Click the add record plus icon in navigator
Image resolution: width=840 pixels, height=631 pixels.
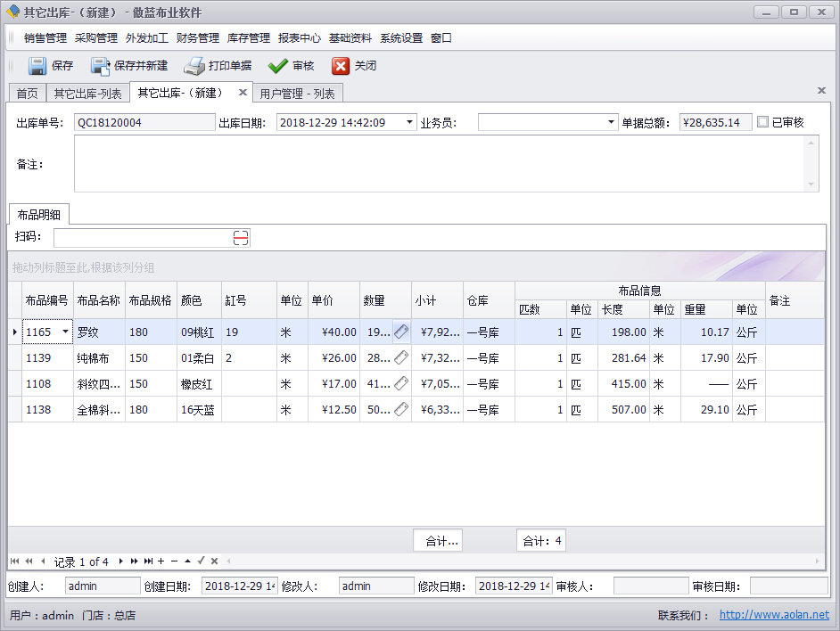[x=161, y=561]
